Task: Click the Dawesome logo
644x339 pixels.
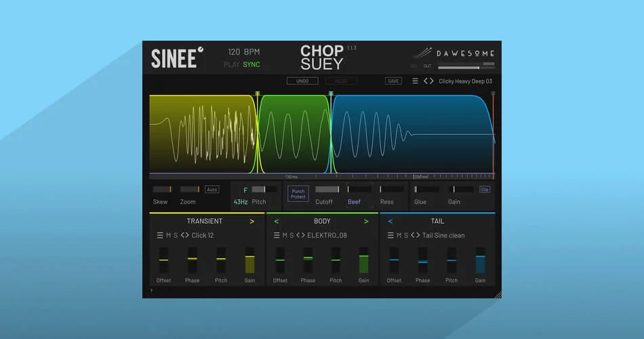Action: (454, 54)
